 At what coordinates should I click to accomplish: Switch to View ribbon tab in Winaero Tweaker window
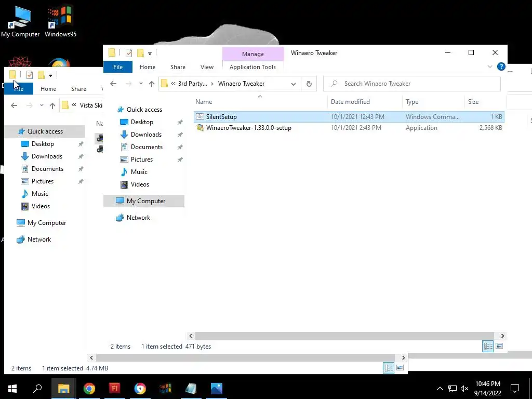[x=207, y=67]
